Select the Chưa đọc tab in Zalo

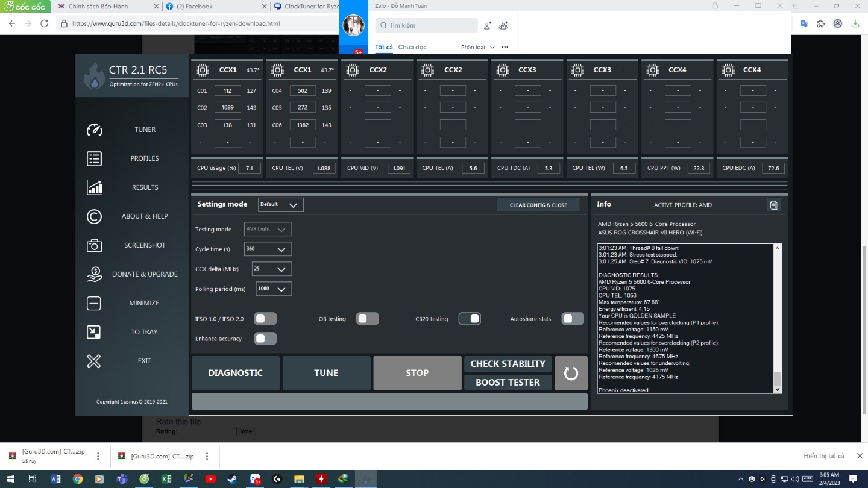click(x=412, y=47)
